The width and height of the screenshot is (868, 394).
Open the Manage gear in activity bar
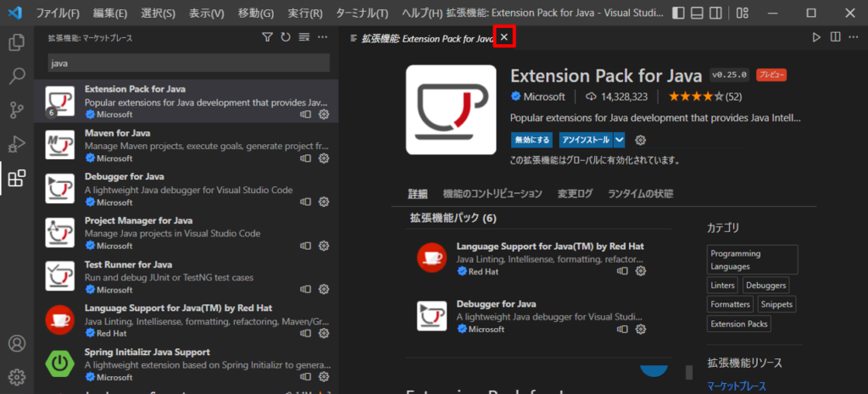[17, 377]
